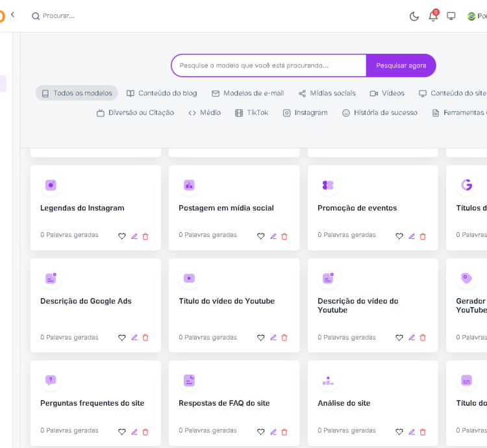This screenshot has width=487, height=448.
Task: Delete the Descrição do Google Ads template
Action: [145, 338]
